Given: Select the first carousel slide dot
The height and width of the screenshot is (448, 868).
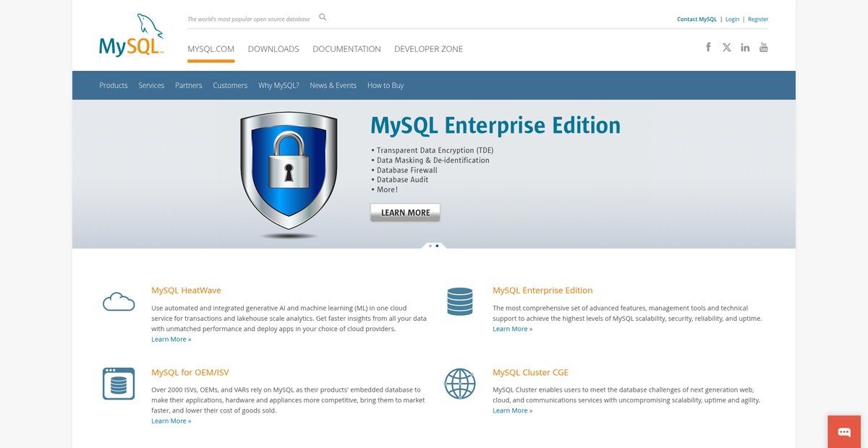Looking at the screenshot, I should coord(430,246).
